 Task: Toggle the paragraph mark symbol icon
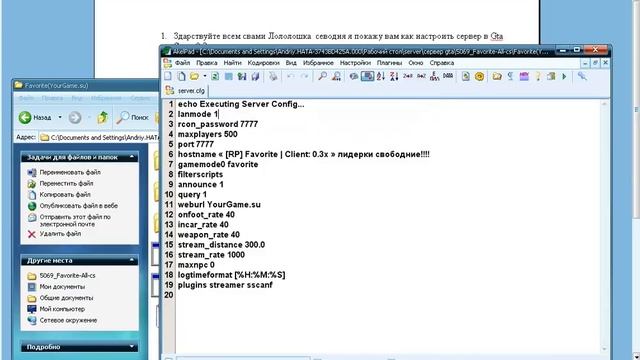click(510, 76)
